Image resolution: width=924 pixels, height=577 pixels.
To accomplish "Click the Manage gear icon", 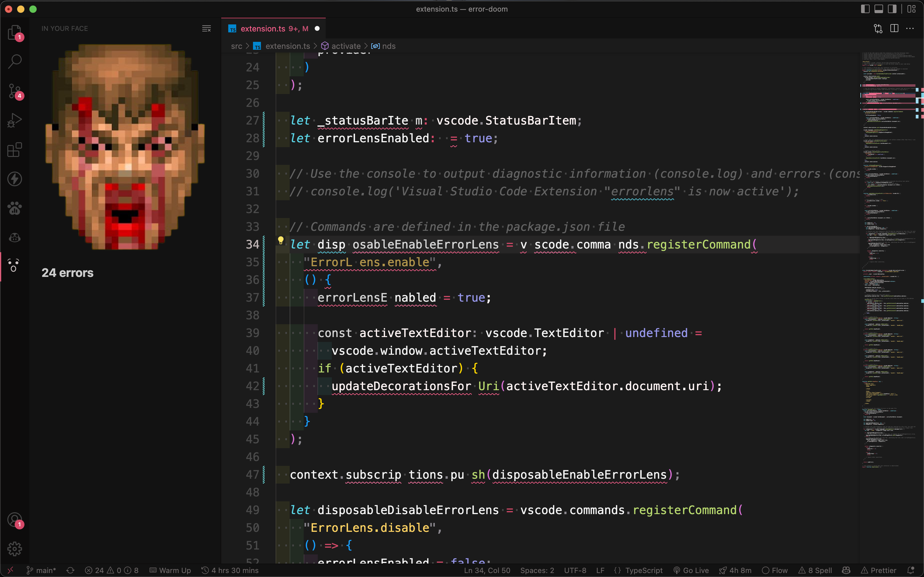I will click(14, 549).
